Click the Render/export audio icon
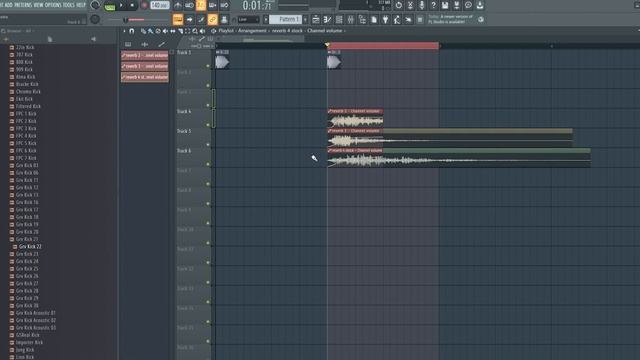The image size is (640, 360). click(x=456, y=5)
